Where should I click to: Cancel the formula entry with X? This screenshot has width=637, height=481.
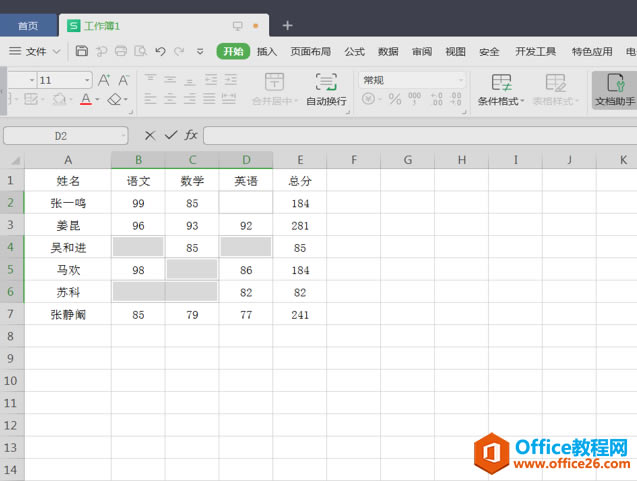tap(150, 135)
